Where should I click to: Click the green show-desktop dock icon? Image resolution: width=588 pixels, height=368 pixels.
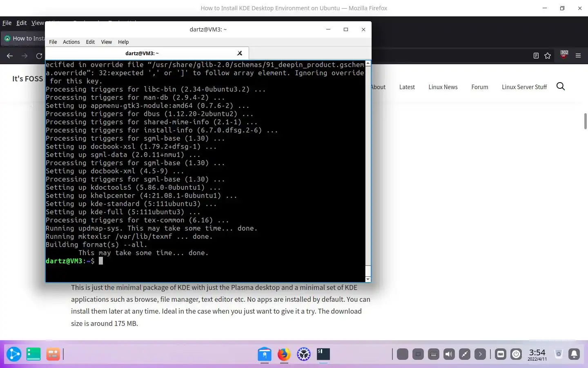pyautogui.click(x=33, y=354)
